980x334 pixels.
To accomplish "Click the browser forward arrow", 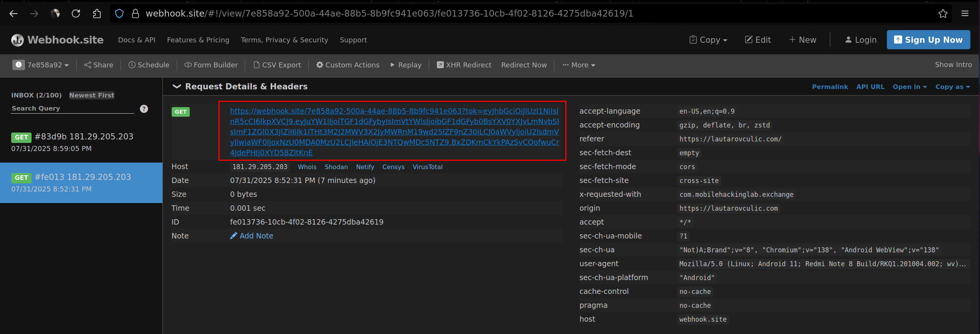I will (x=34, y=14).
